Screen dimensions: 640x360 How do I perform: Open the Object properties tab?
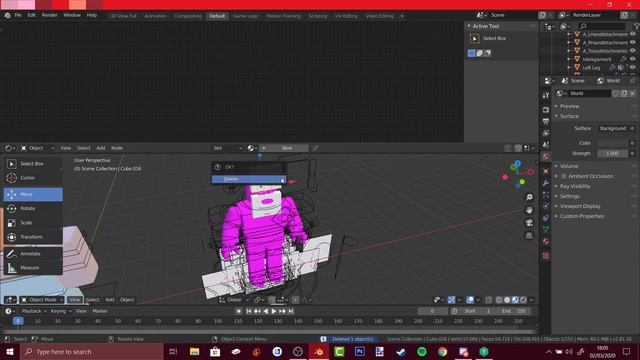point(546,171)
